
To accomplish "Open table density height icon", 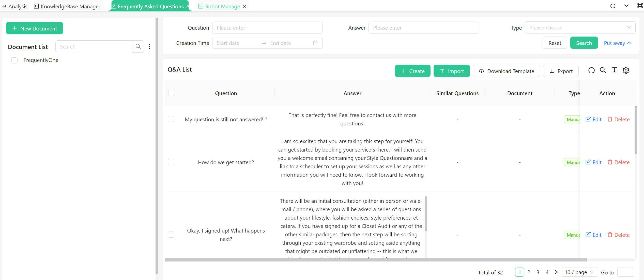I will 614,71.
